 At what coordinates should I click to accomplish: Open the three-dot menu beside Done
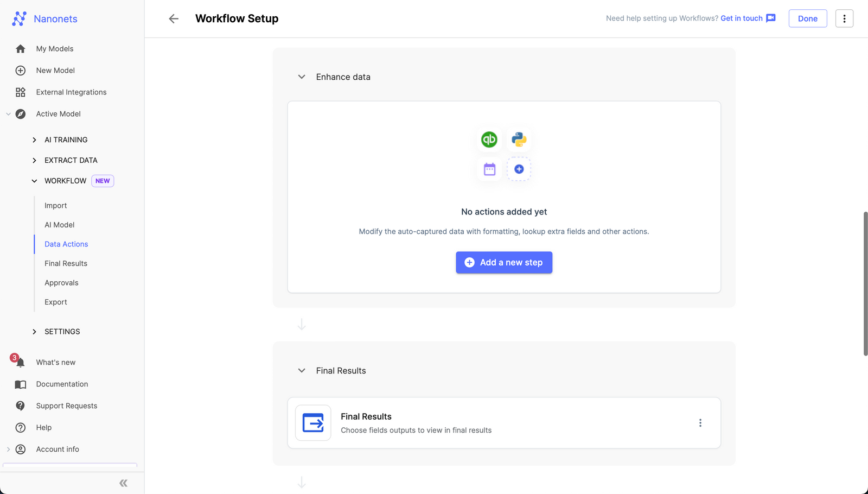(x=844, y=18)
